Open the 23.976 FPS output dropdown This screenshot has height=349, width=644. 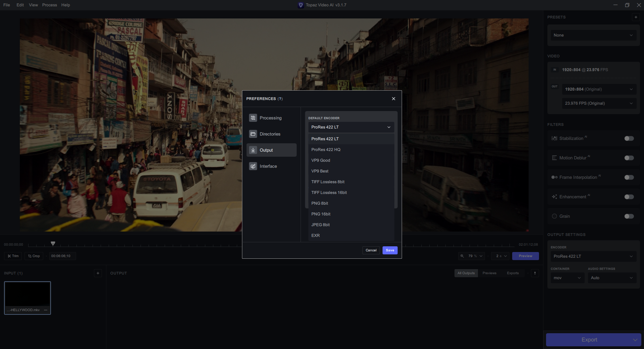(599, 103)
